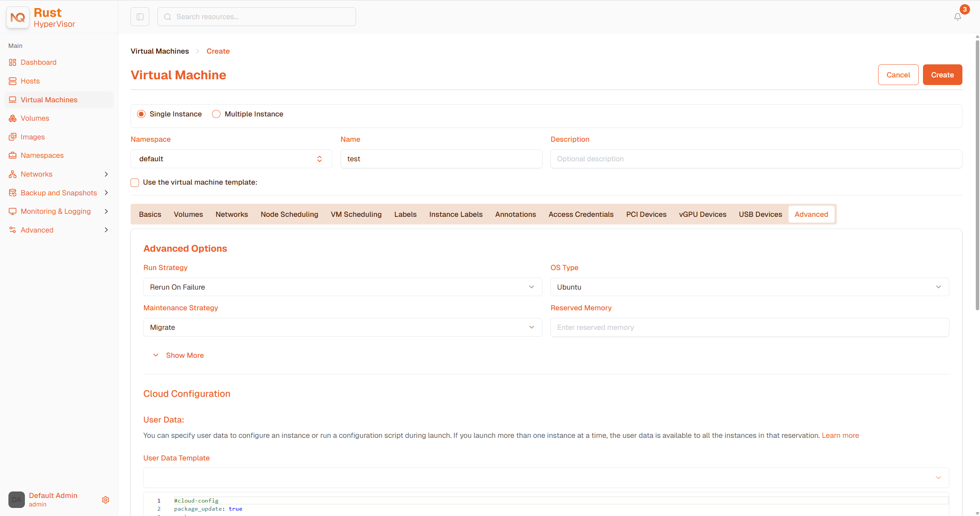Click the Dashboard sidebar icon
This screenshot has height=516, width=980.
pyautogui.click(x=13, y=62)
